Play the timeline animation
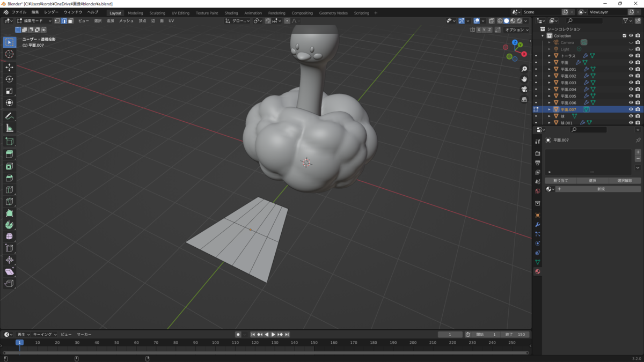644x362 pixels. pyautogui.click(x=273, y=335)
